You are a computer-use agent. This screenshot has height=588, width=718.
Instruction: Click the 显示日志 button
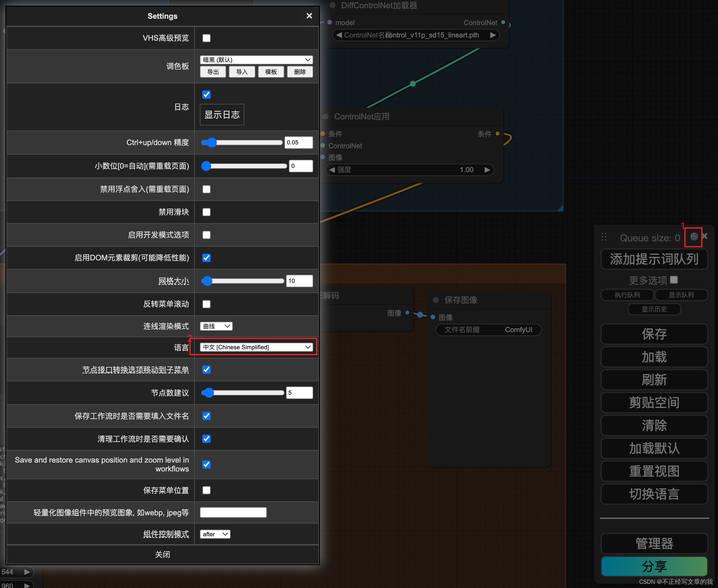coord(222,115)
